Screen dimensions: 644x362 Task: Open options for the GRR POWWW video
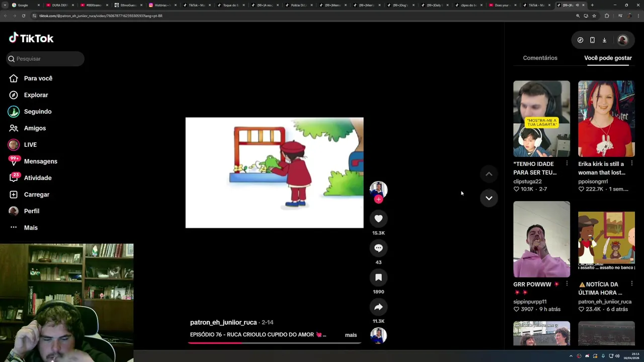(x=567, y=284)
